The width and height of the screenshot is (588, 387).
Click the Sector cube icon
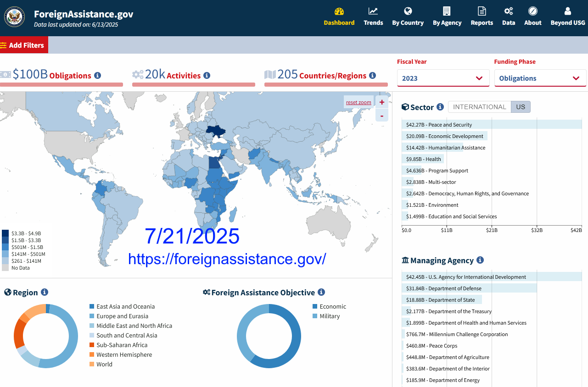click(405, 107)
